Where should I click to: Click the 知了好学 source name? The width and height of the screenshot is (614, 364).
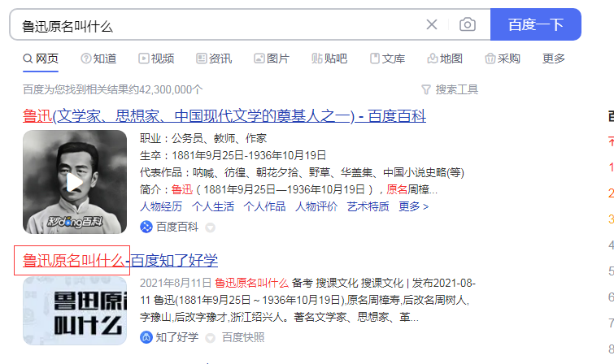tap(177, 337)
